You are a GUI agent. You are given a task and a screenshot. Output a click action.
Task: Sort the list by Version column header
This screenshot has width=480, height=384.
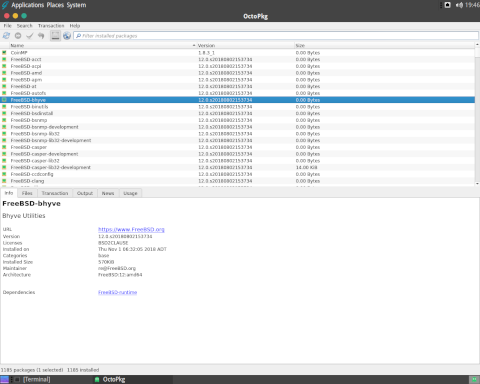(245, 45)
